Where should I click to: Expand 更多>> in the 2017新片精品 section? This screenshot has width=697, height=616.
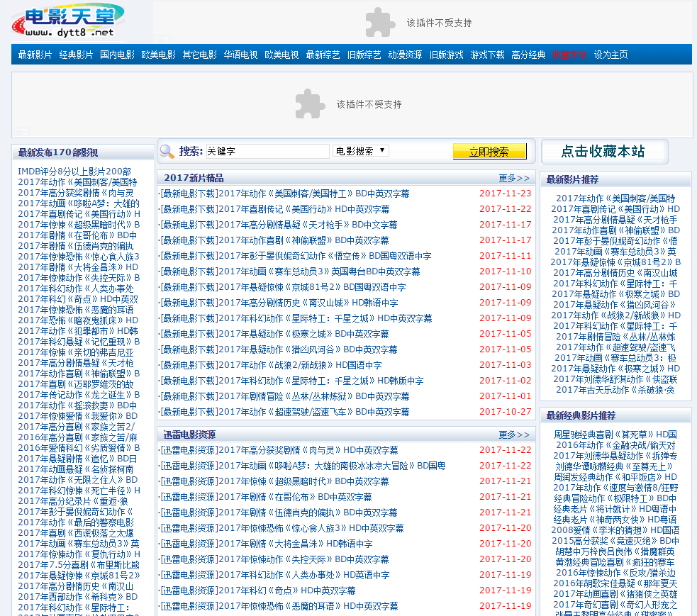(513, 178)
